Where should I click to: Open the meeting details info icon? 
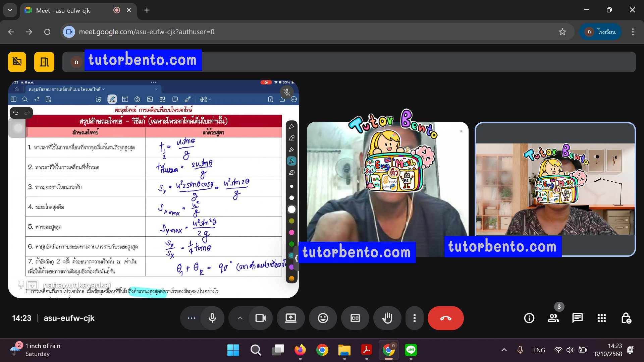529,318
